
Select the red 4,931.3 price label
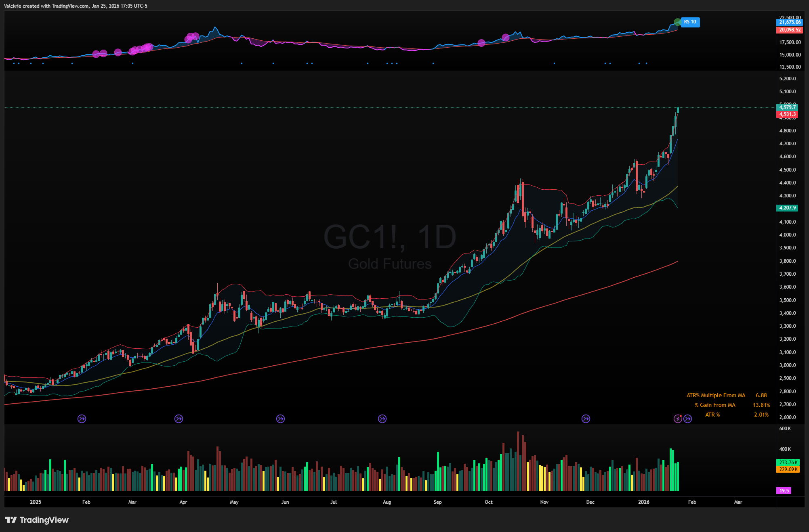click(x=787, y=114)
